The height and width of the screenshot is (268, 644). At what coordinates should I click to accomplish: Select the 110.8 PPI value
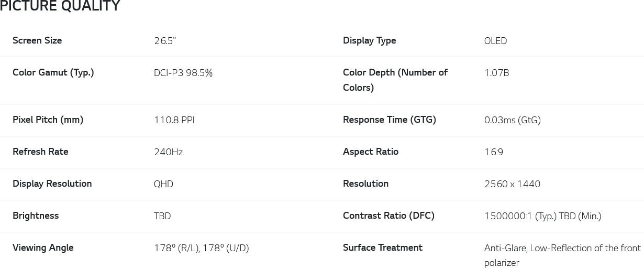[174, 120]
